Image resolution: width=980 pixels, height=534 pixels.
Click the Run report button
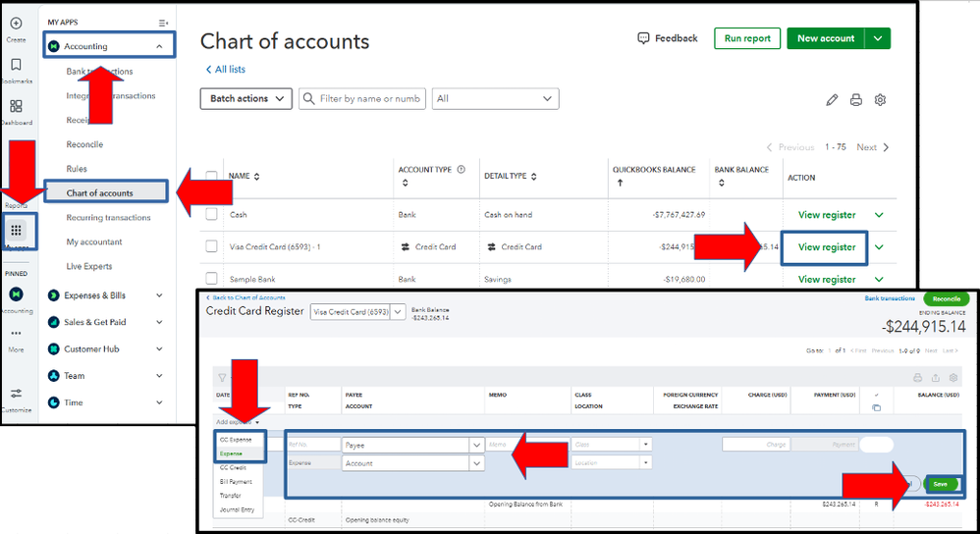[x=747, y=38]
